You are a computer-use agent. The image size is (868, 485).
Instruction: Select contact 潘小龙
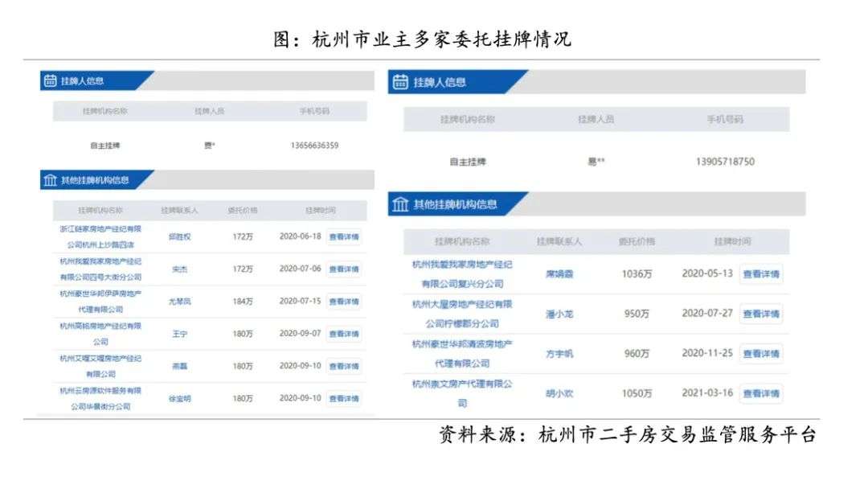click(x=559, y=314)
